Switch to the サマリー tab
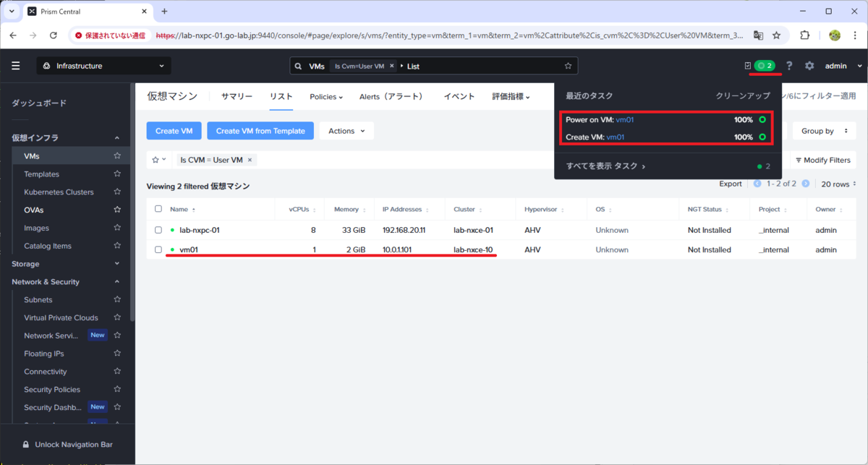This screenshot has height=465, width=868. click(x=237, y=96)
